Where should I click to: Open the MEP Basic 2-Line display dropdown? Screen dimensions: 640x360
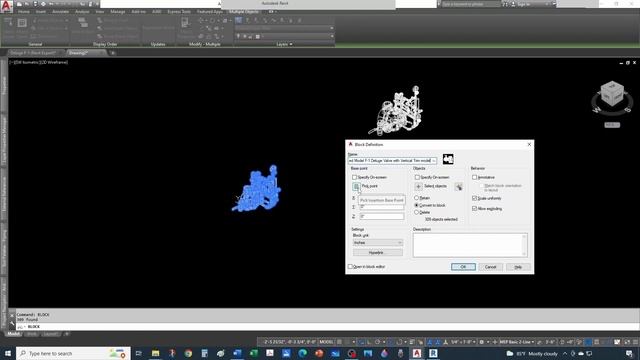coord(517,342)
